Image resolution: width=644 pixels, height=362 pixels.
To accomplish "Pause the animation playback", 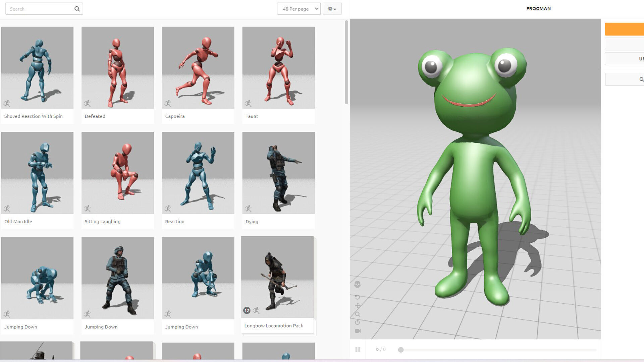I will pyautogui.click(x=358, y=350).
